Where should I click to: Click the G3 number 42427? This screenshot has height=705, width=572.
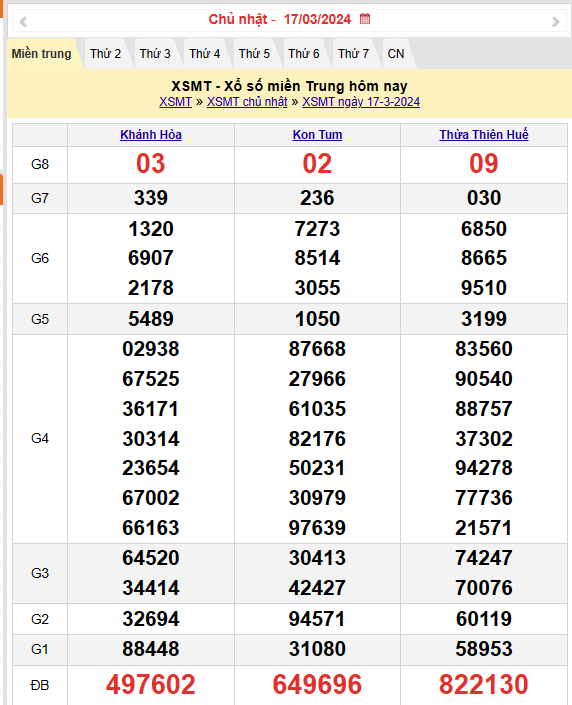coord(317,588)
